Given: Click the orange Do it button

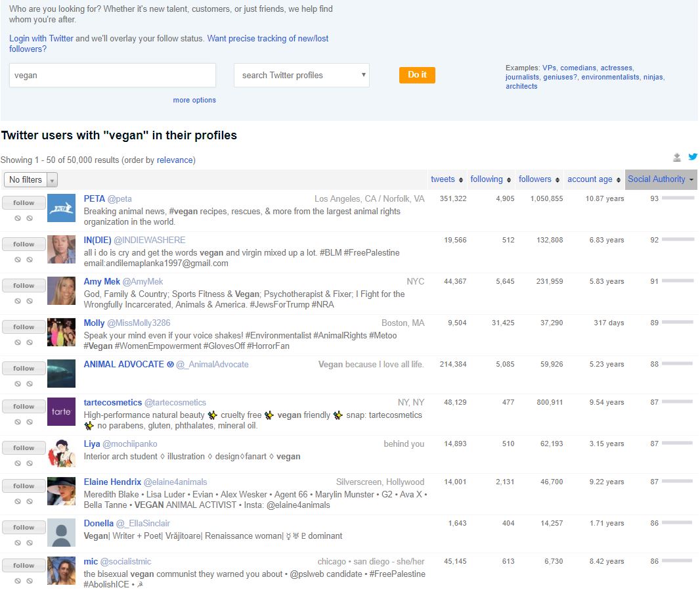Looking at the screenshot, I should pyautogui.click(x=417, y=75).
